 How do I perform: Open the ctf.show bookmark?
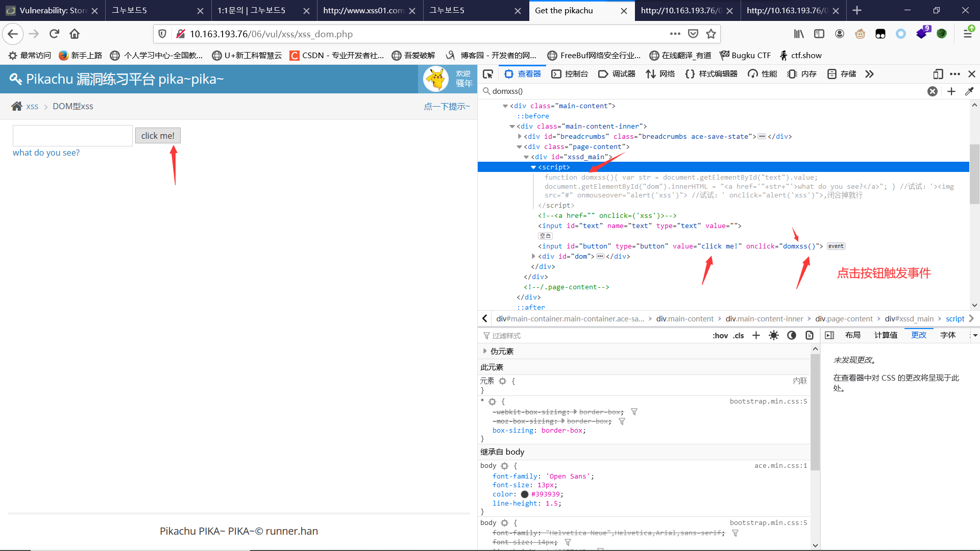(800, 55)
